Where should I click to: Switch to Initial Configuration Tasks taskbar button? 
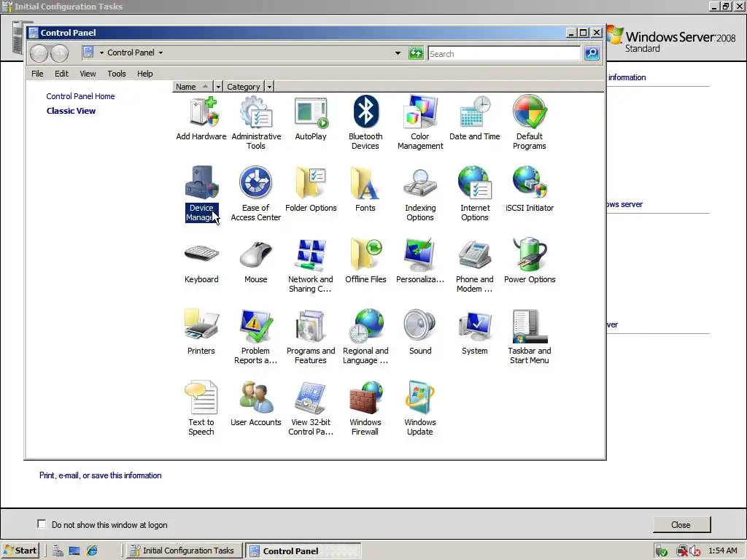pos(185,551)
